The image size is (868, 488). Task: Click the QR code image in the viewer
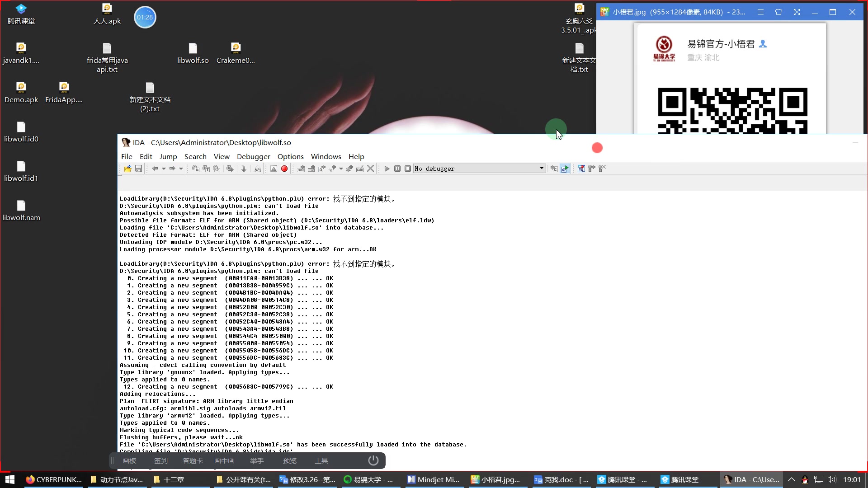point(732,111)
